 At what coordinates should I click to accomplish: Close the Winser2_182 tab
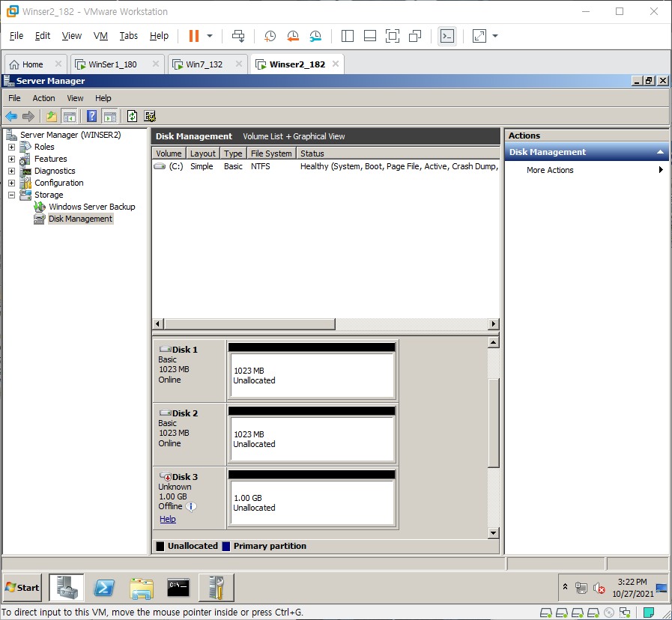point(336,64)
